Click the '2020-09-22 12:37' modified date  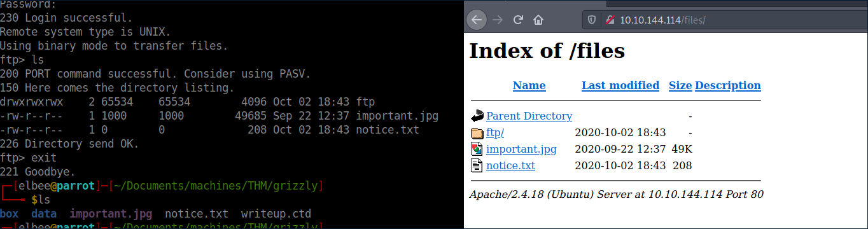click(620, 149)
